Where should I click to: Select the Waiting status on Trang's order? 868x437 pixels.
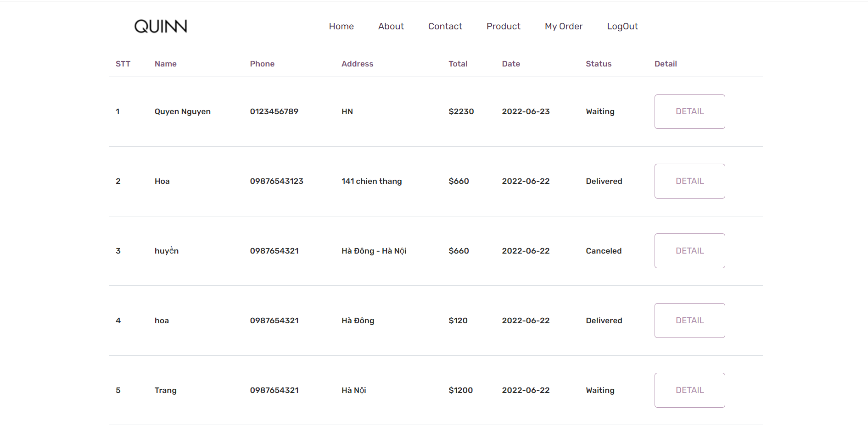(599, 390)
